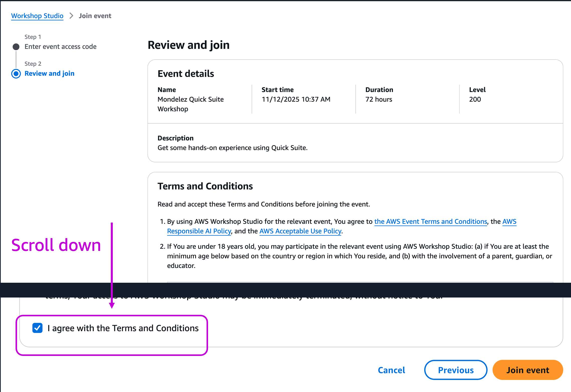Click the Start time value 11/12/2025
The height and width of the screenshot is (392, 571).
click(x=296, y=99)
